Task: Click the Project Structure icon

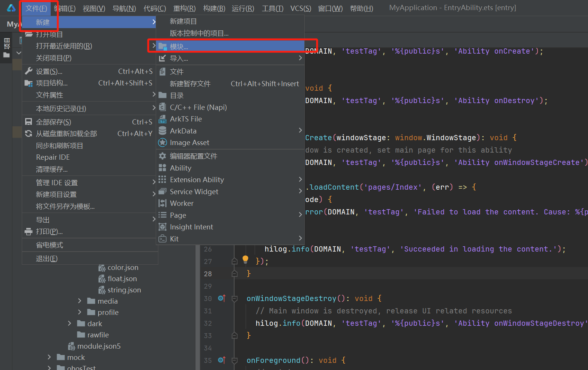Action: coord(29,83)
